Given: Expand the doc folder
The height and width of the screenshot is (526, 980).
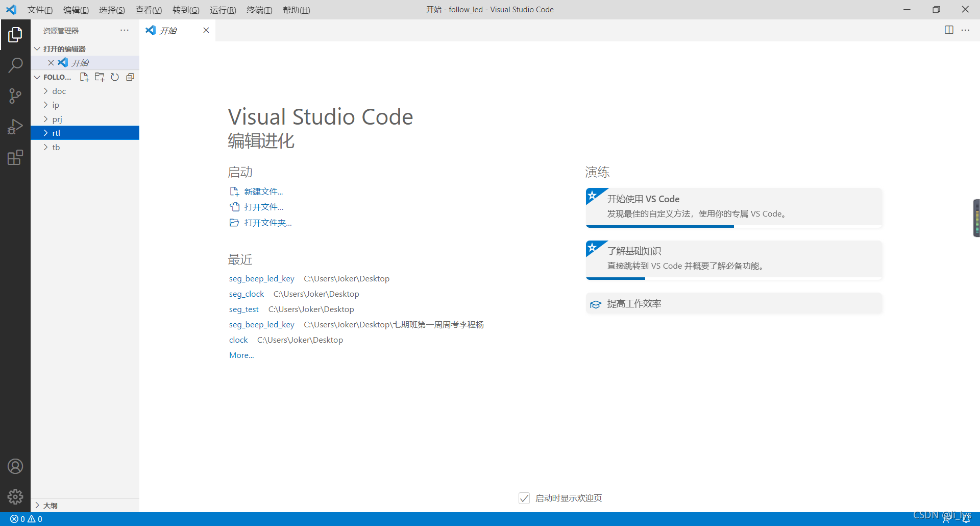Looking at the screenshot, I should click(x=85, y=91).
